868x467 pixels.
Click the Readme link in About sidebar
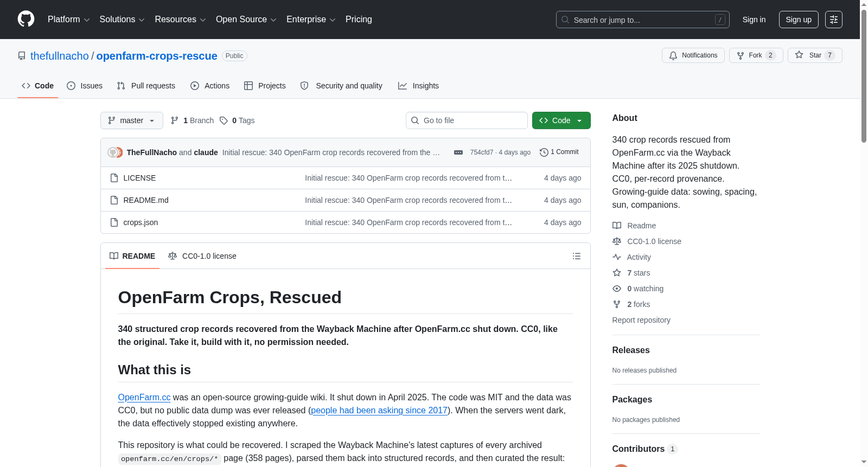[x=634, y=226]
